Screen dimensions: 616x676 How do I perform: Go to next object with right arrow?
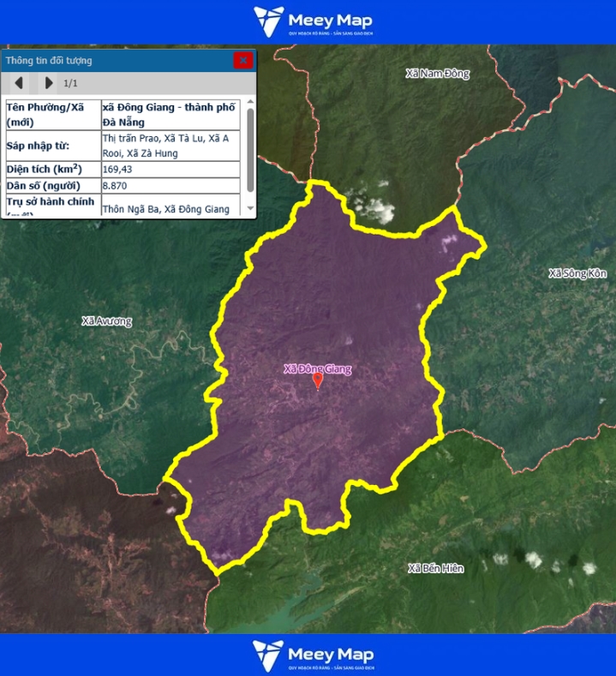click(x=49, y=83)
